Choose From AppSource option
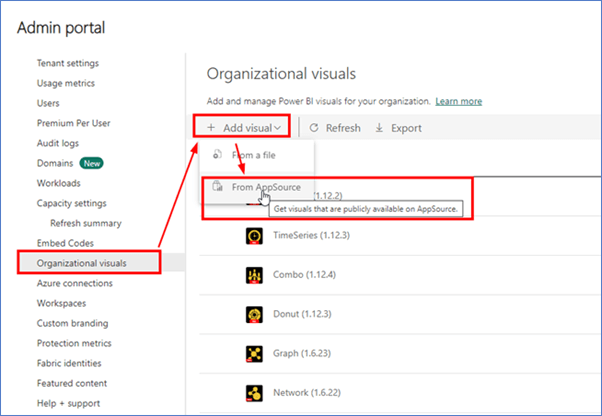This screenshot has width=602, height=416. pos(257,187)
